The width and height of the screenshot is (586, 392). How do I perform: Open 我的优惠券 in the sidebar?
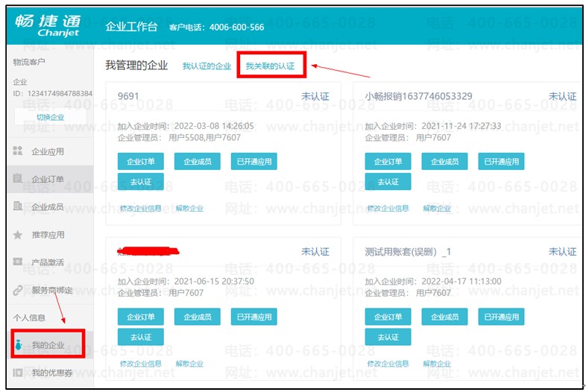52,373
